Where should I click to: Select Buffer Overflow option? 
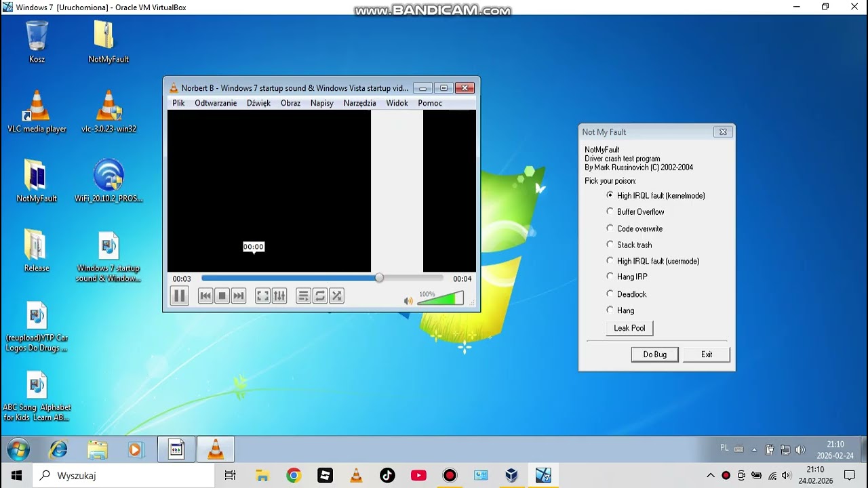[635, 211]
